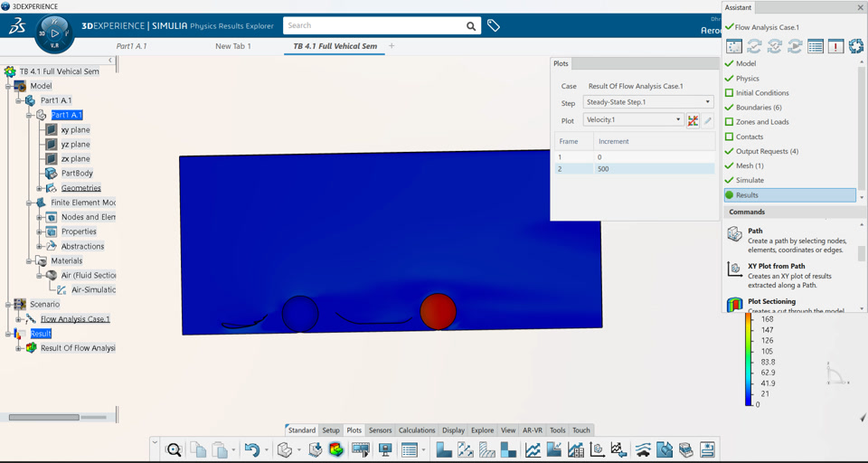Click the Explore toolbar tab
The width and height of the screenshot is (868, 463).
pyautogui.click(x=482, y=430)
